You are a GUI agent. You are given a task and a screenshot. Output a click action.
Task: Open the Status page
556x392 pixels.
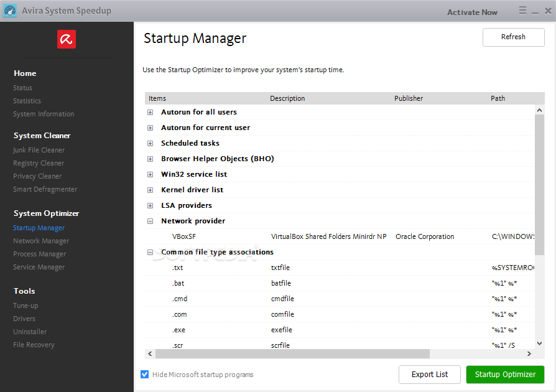pyautogui.click(x=22, y=88)
